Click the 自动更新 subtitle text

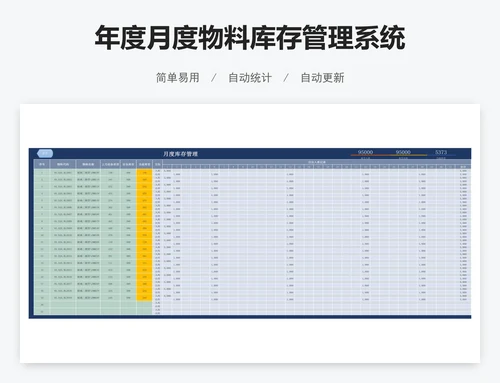tap(322, 78)
